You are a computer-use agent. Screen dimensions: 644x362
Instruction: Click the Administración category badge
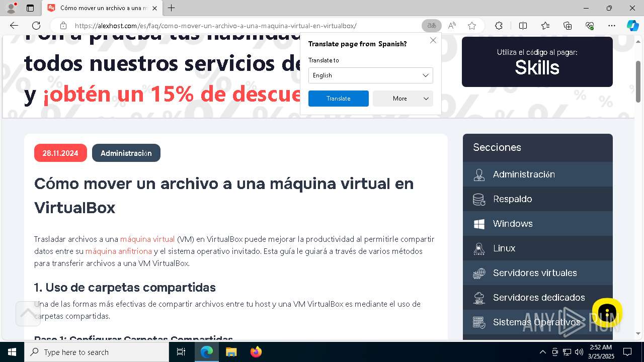tap(126, 153)
